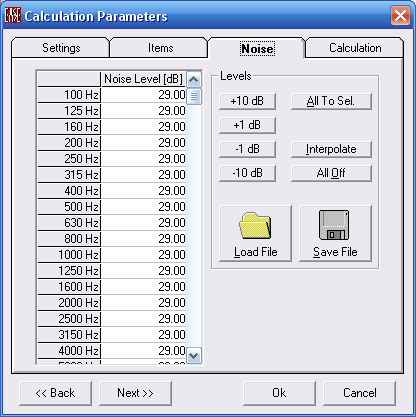The image size is (416, 417).
Task: Select the 1600 Hz row header
Action: pos(69,287)
